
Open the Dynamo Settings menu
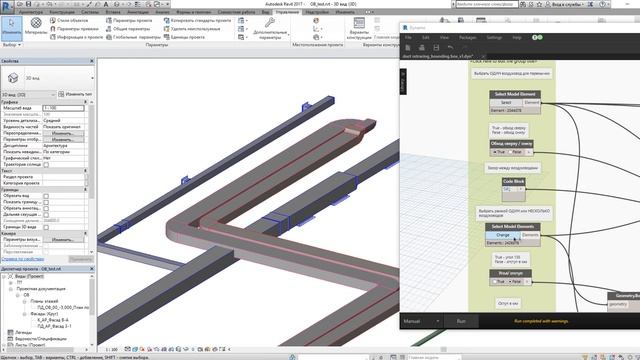[494, 38]
